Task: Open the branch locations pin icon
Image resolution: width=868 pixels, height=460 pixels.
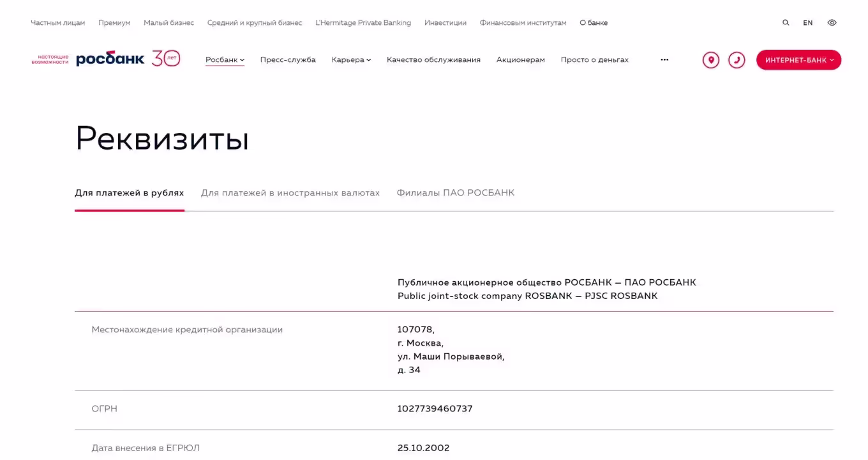Action: [710, 60]
